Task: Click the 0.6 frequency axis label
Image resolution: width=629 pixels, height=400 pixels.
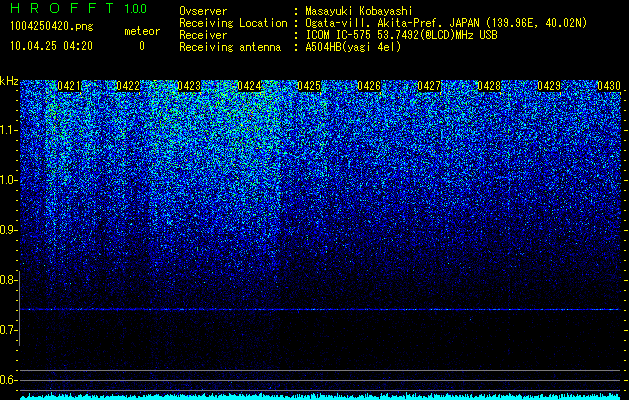Action: pyautogui.click(x=8, y=380)
